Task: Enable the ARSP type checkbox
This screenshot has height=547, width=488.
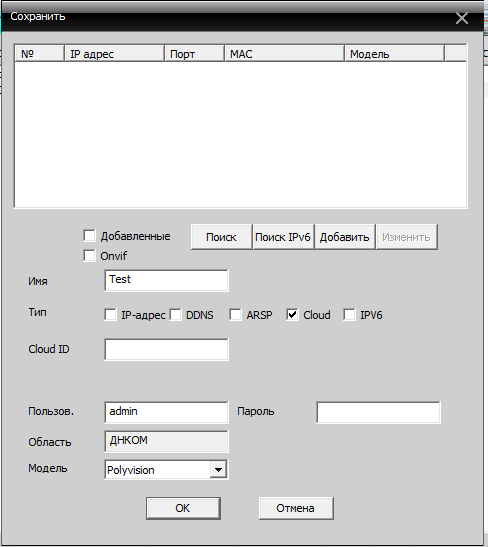Action: click(x=235, y=315)
